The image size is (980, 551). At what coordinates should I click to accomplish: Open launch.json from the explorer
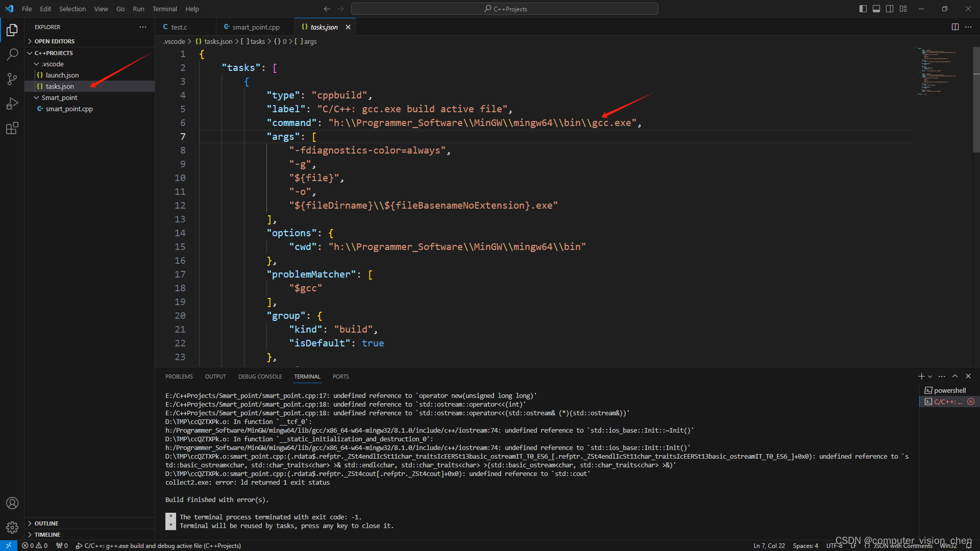pos(62,75)
